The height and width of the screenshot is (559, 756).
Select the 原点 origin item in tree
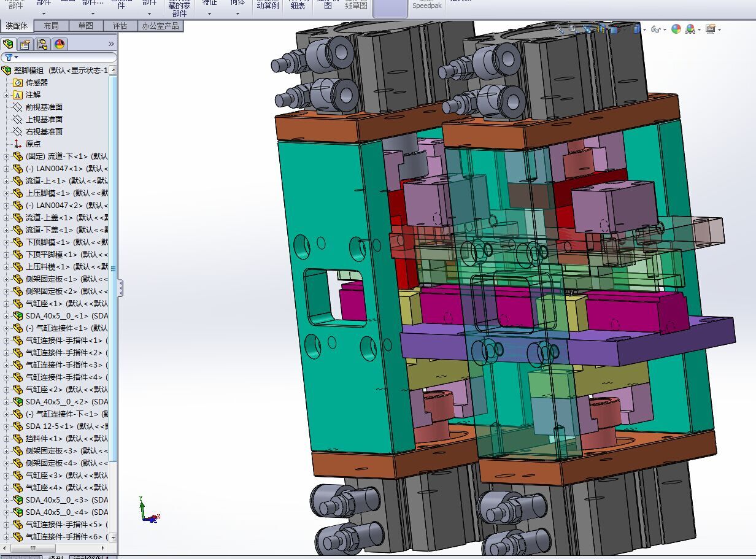click(33, 144)
